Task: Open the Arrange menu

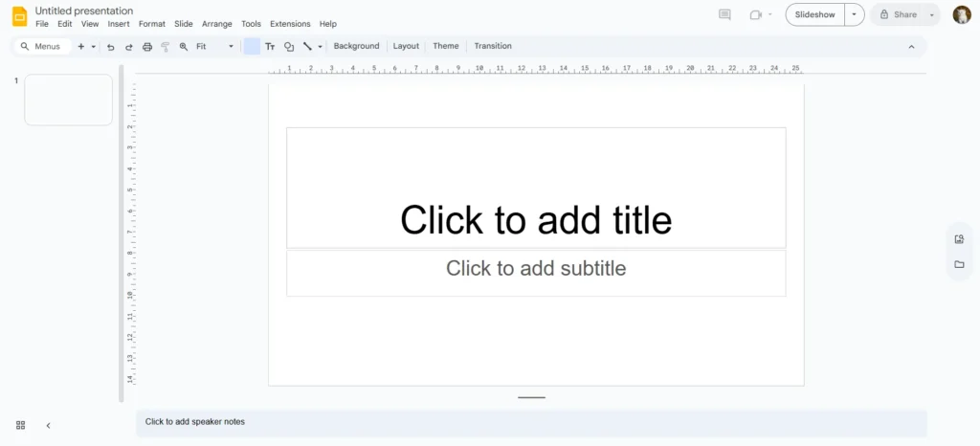Action: (x=217, y=24)
